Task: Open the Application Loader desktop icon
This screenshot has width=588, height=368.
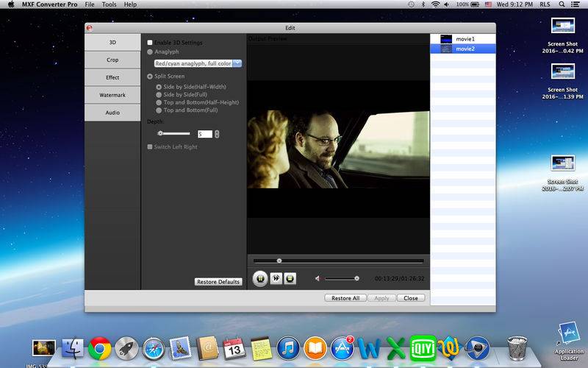Action: pyautogui.click(x=569, y=342)
